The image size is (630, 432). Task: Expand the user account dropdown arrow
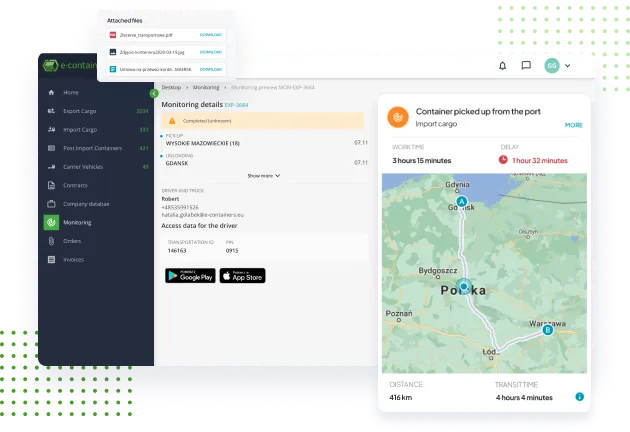point(567,66)
